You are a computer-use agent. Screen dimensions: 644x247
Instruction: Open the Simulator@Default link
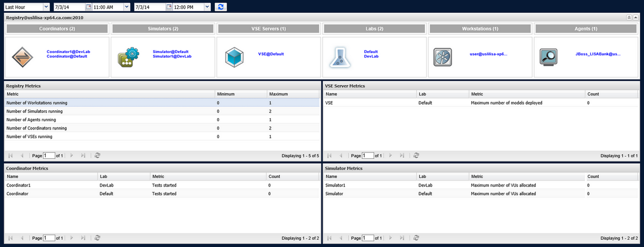(x=171, y=52)
